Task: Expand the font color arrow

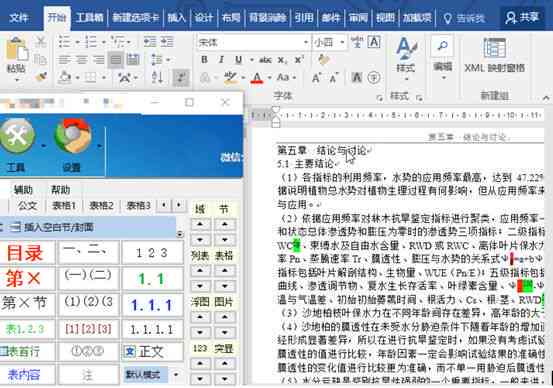Action: 270,77
